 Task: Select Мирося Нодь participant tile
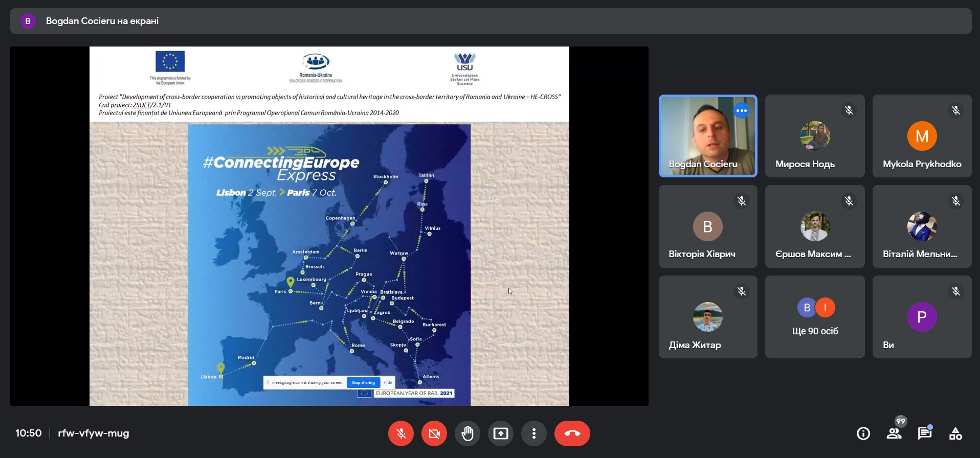tap(815, 136)
